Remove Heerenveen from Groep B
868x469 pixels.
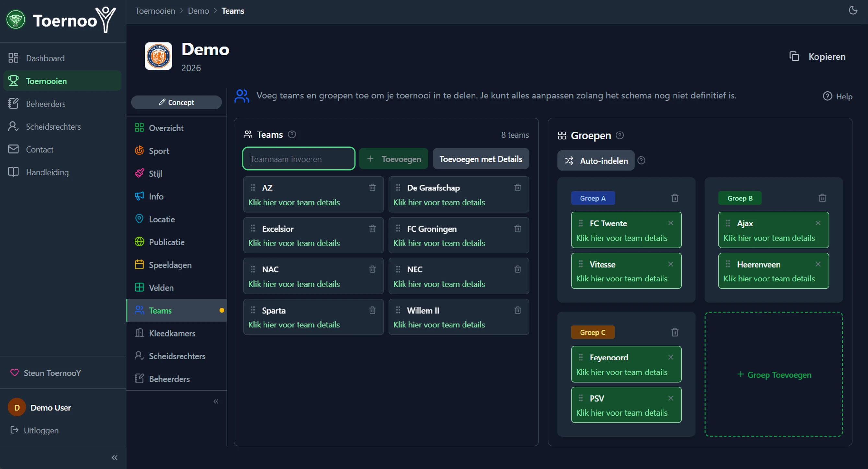click(818, 264)
